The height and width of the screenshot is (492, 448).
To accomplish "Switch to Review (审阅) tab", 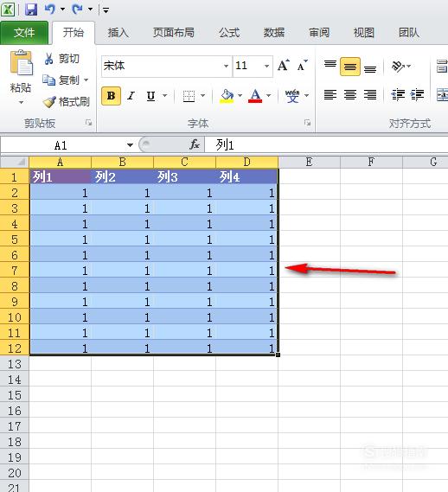I will (x=319, y=33).
